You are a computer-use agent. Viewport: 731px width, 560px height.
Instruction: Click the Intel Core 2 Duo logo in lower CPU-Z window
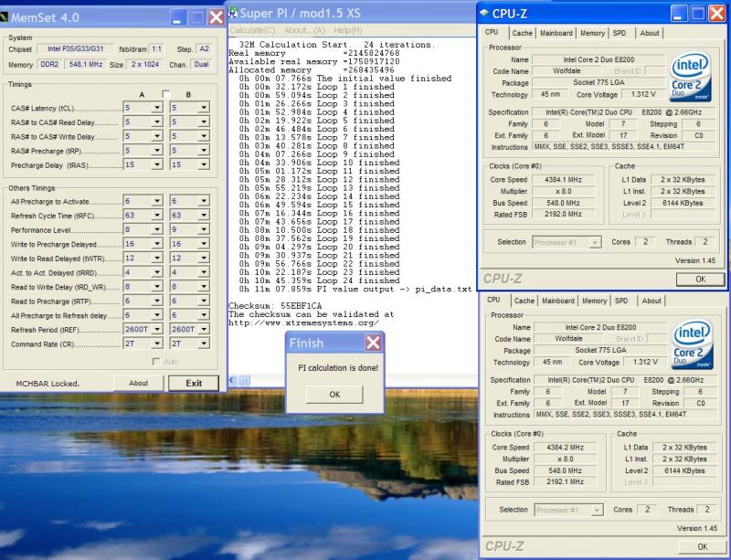pos(693,344)
